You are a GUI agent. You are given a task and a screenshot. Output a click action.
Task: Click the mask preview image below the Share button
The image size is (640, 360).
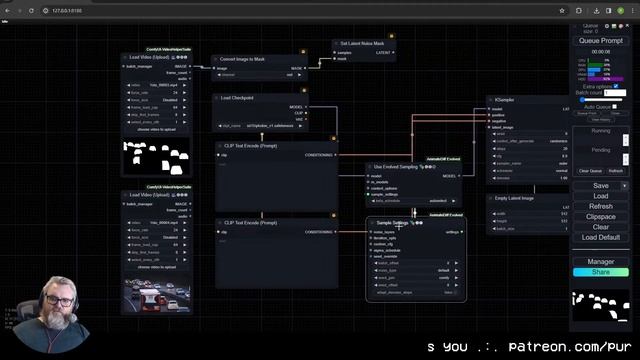[600, 306]
